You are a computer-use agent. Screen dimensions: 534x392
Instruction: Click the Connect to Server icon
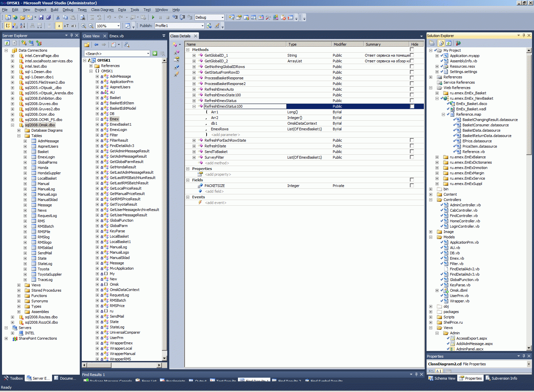point(31,43)
